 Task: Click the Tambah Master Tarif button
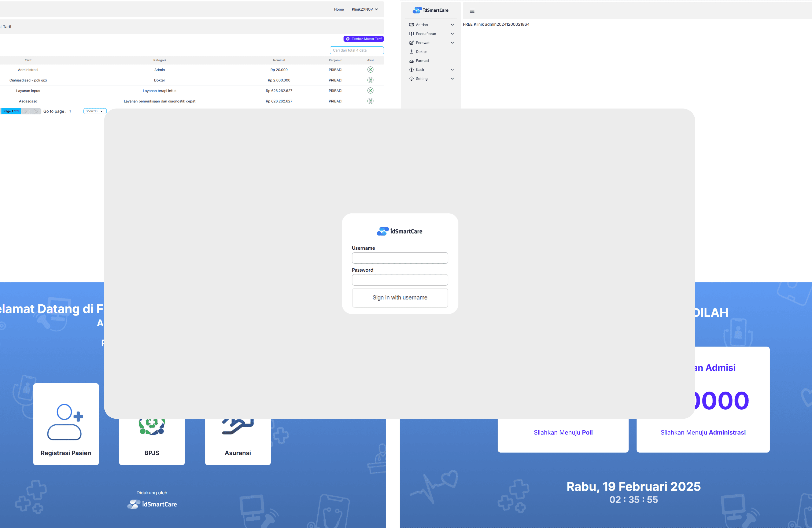tap(363, 39)
